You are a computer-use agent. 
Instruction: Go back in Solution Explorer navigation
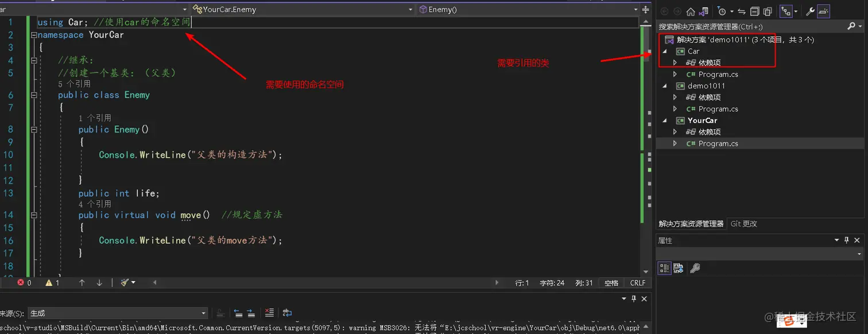click(x=665, y=11)
